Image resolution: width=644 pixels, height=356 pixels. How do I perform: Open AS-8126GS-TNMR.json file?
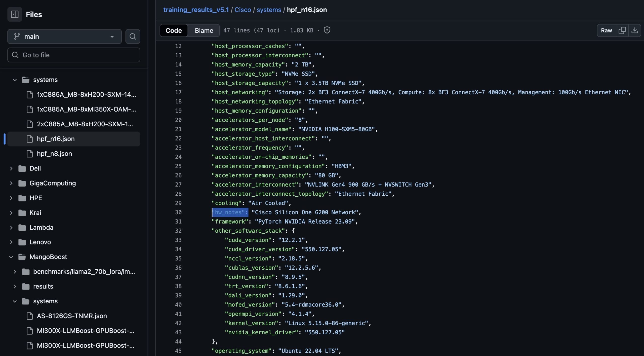(72, 316)
